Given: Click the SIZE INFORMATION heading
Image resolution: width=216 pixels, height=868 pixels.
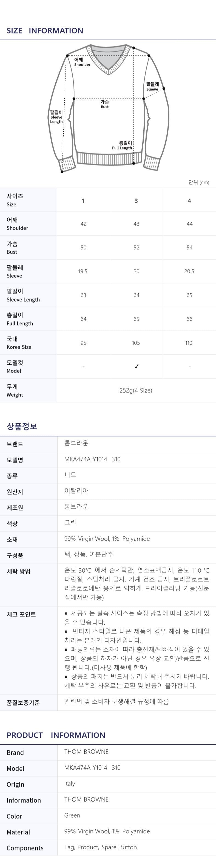Looking at the screenshot, I should (x=45, y=31).
